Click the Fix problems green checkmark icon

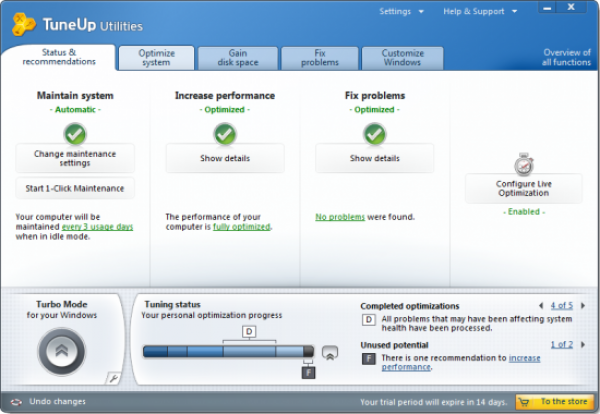click(375, 134)
